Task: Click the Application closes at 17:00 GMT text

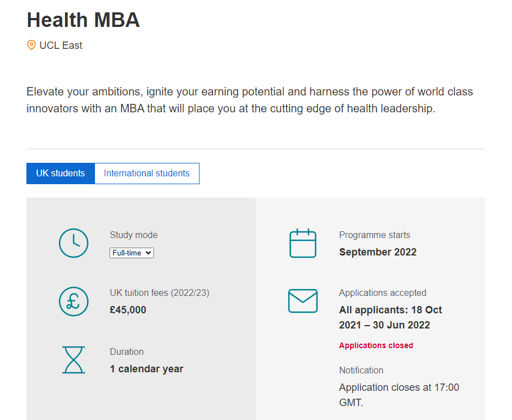Action: coord(399,394)
